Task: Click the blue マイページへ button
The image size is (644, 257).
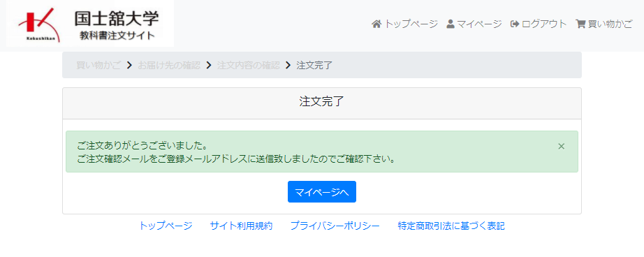Action: click(322, 192)
